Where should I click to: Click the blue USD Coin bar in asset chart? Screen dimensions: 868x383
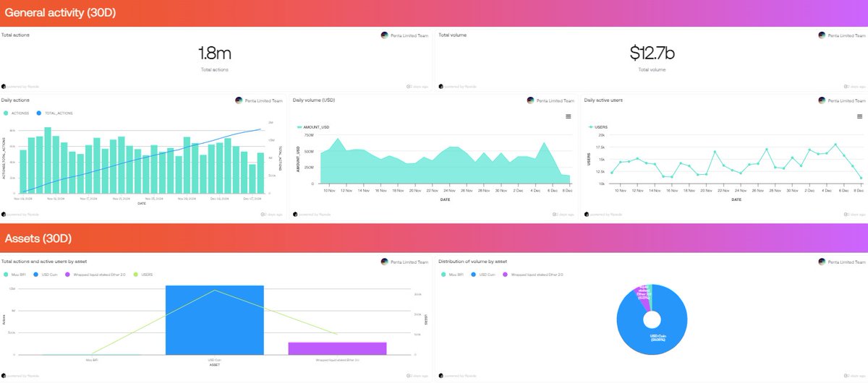coord(214,320)
